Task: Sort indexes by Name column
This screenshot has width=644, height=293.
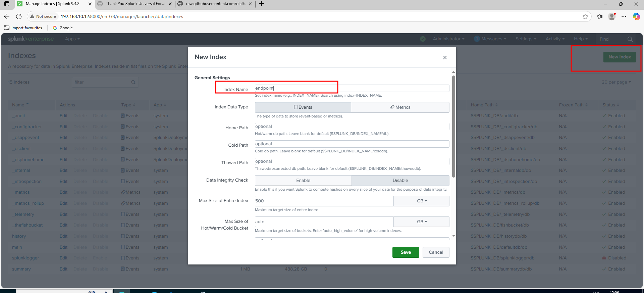Action: 20,105
